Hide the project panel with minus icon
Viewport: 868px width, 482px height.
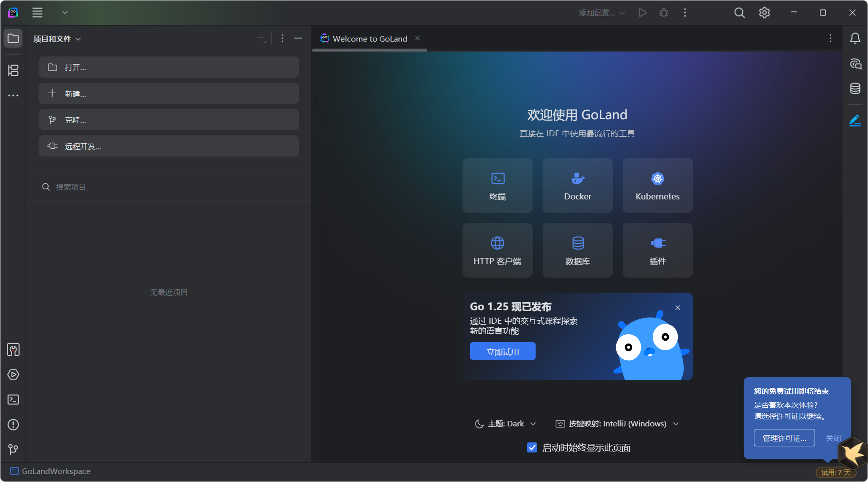pyautogui.click(x=298, y=38)
